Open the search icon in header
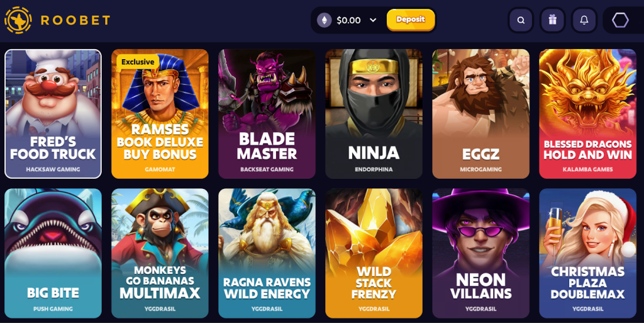 (521, 20)
